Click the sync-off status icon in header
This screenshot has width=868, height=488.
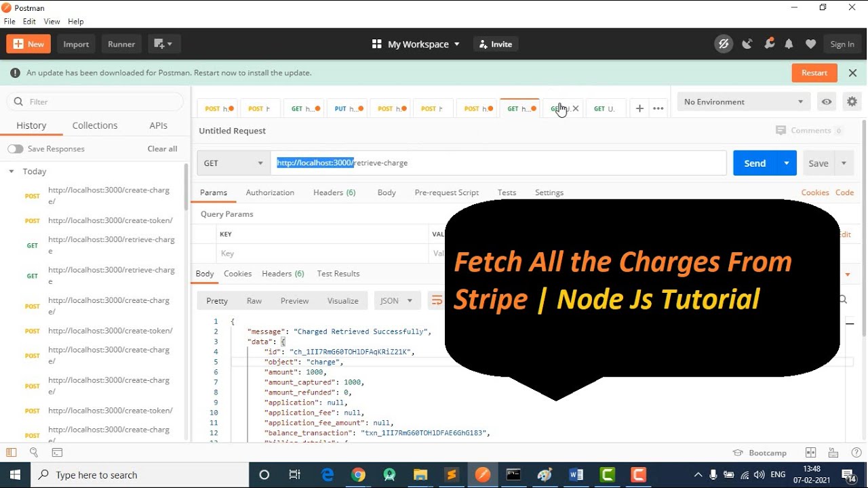coord(724,44)
